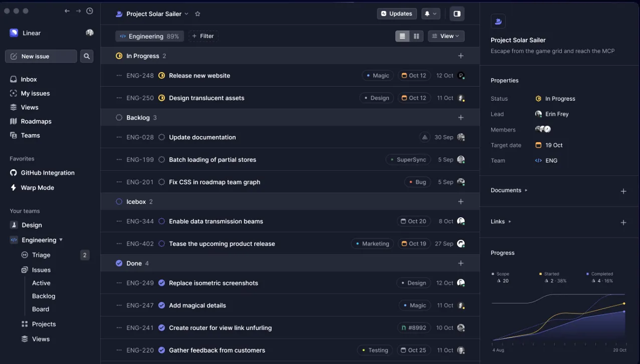
Task: Switch to board grid layout view
Action: coord(416,36)
